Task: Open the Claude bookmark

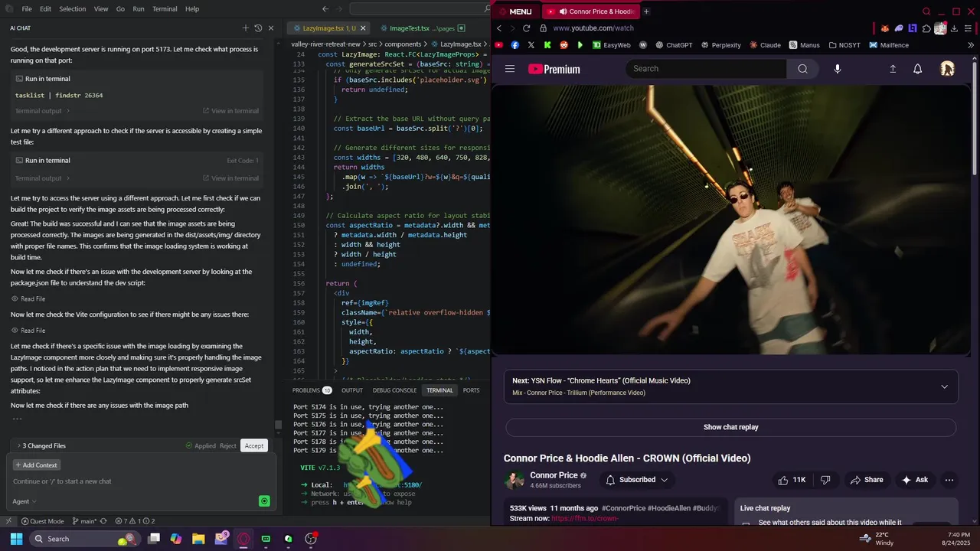Action: tap(765, 45)
